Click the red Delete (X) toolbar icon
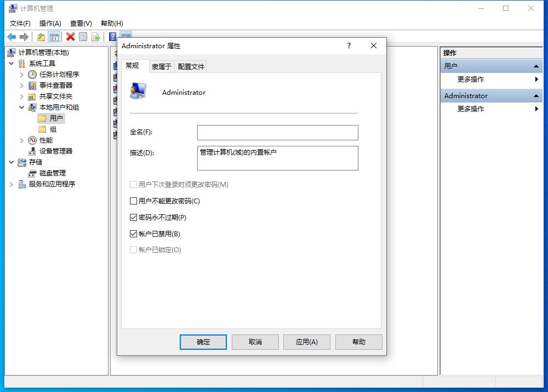548x392 pixels. pyautogui.click(x=70, y=37)
